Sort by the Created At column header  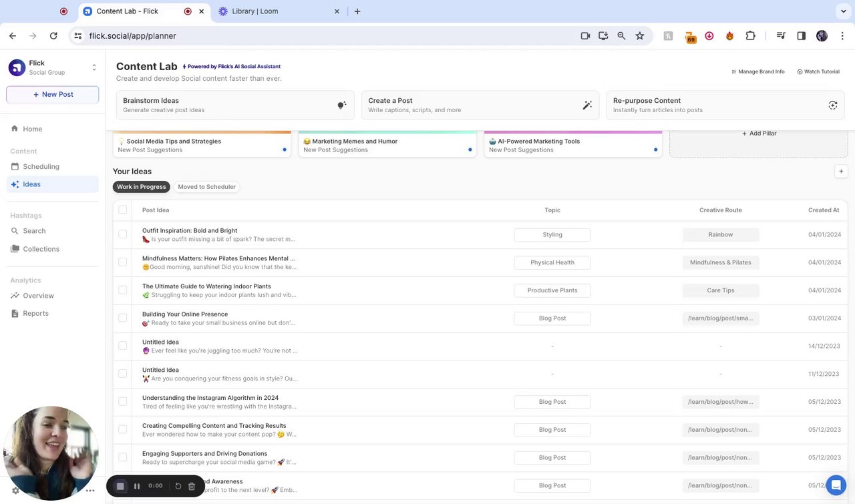coord(824,210)
